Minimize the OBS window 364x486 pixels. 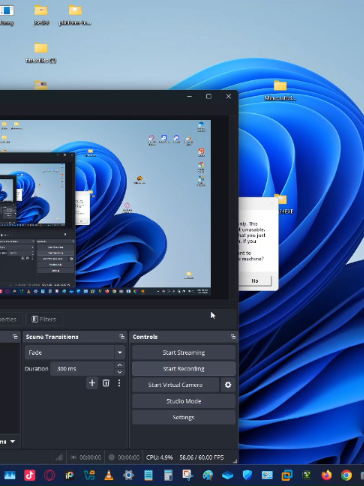[189, 96]
